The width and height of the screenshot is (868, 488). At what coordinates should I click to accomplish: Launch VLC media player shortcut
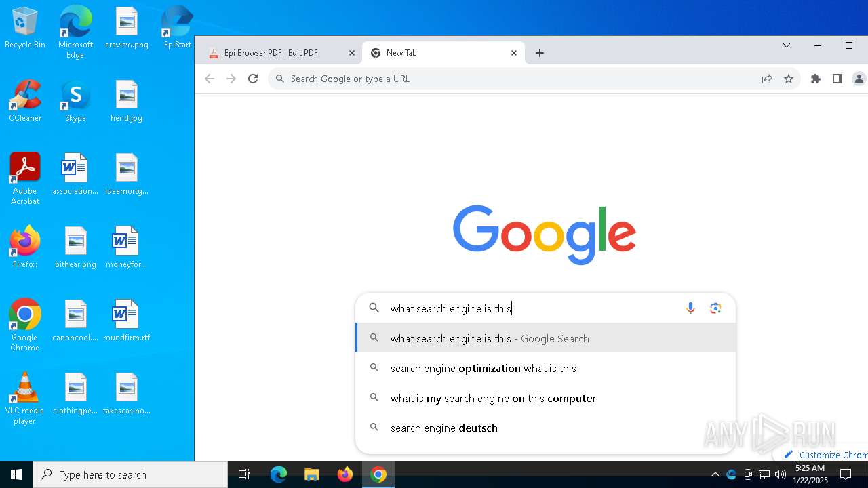pos(25,399)
